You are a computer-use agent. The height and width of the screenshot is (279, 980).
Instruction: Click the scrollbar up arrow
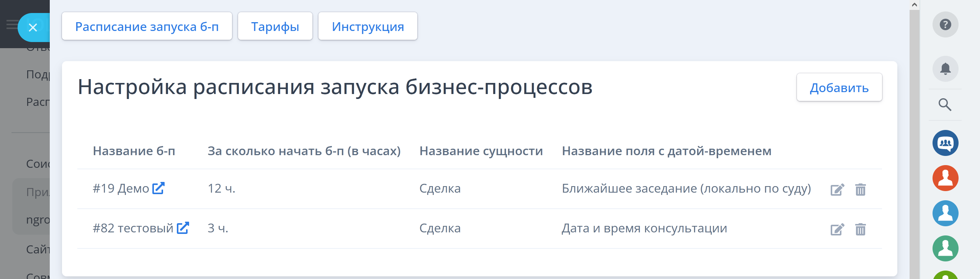pyautogui.click(x=914, y=5)
